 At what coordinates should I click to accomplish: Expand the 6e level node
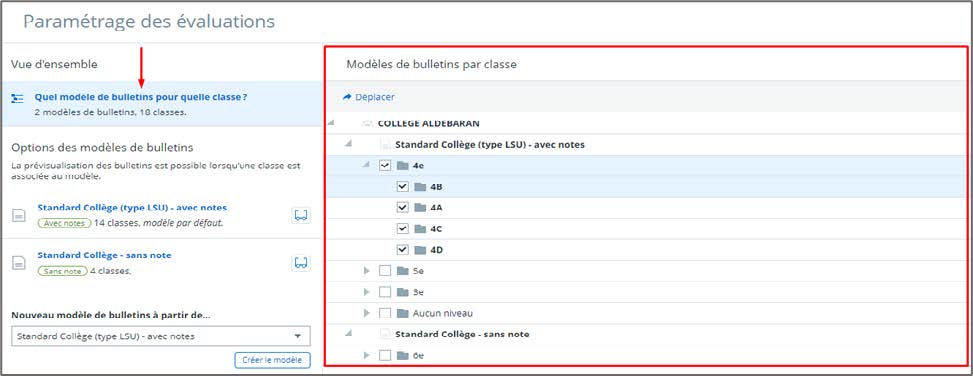point(367,356)
